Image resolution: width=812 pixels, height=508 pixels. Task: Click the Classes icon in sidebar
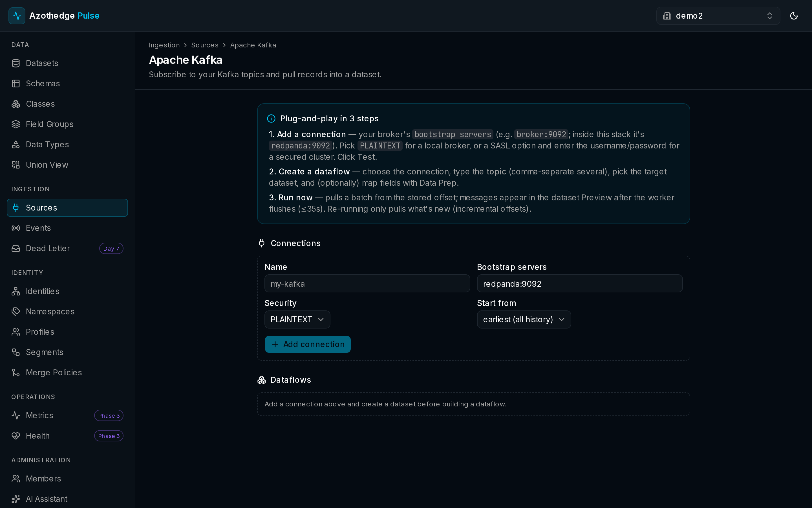click(x=16, y=104)
